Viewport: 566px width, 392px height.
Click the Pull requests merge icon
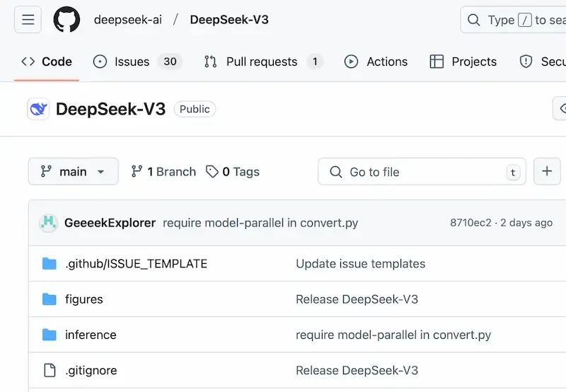(210, 62)
